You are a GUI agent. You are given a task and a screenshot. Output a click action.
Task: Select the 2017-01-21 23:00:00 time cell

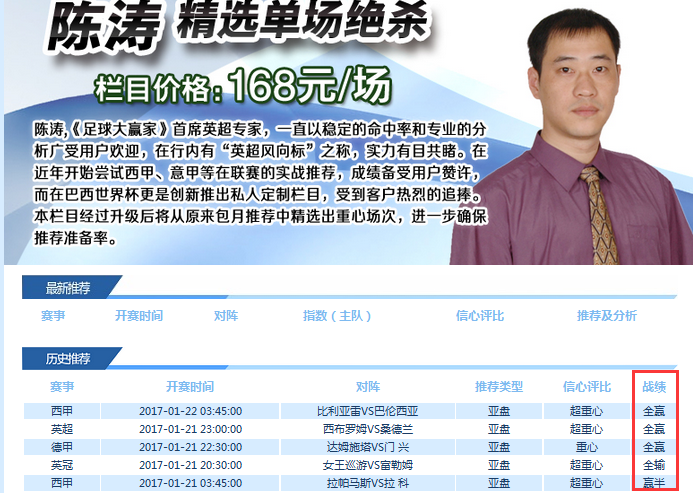coord(190,429)
